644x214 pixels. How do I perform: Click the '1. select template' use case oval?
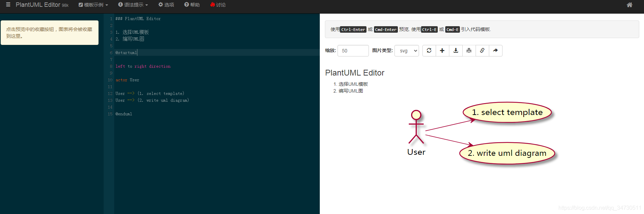[x=507, y=112]
